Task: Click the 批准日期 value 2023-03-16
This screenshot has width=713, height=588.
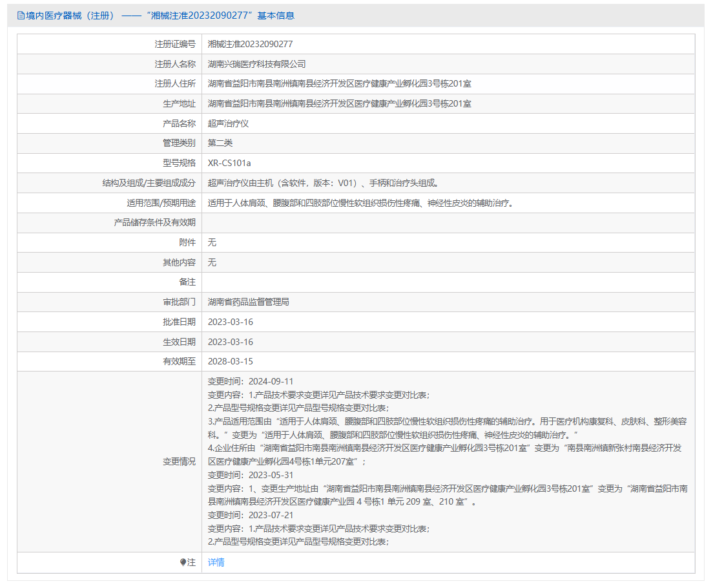Action: tap(230, 322)
